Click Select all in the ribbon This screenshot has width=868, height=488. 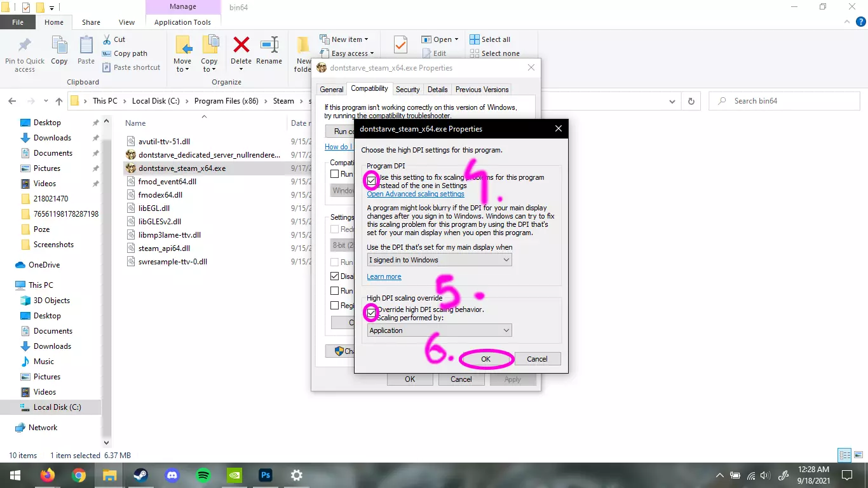click(490, 39)
